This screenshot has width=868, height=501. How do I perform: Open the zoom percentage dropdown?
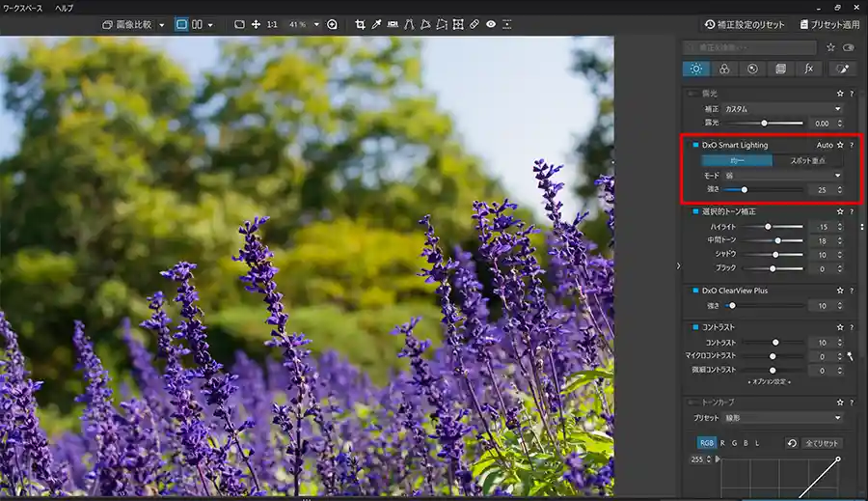tap(316, 24)
